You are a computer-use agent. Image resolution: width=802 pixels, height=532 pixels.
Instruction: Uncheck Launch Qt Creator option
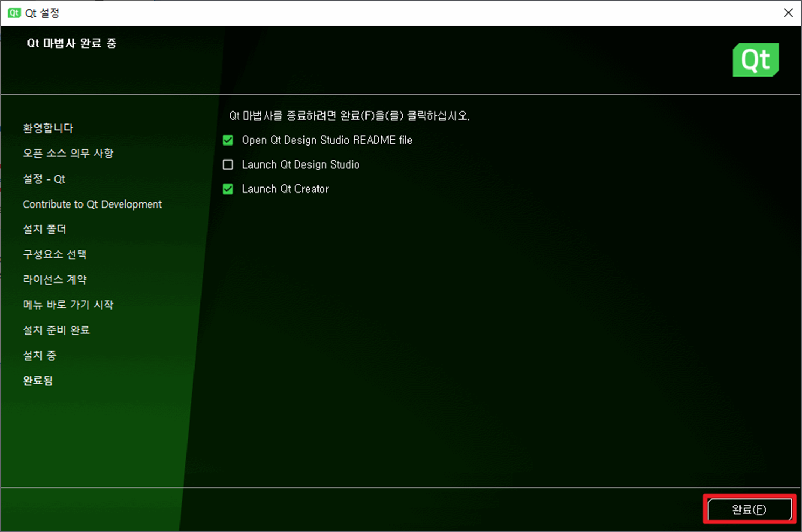228,189
